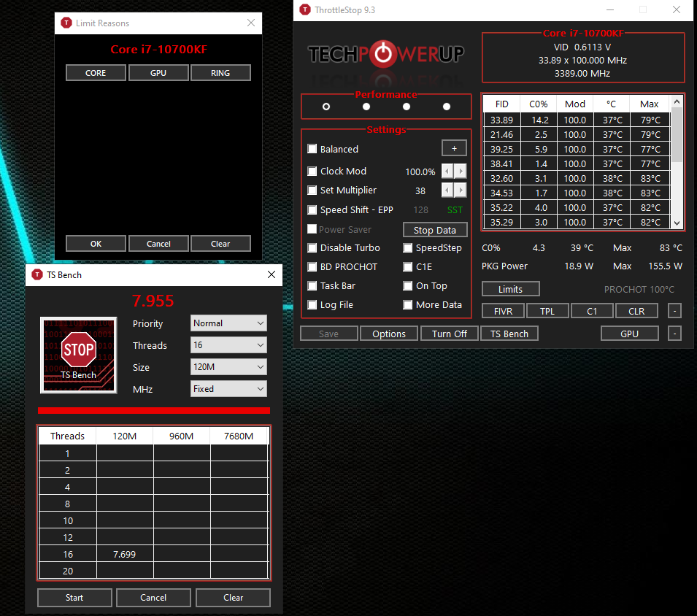Viewport: 697px width, 616px height.
Task: Start the TS Bench benchmark
Action: (x=74, y=597)
